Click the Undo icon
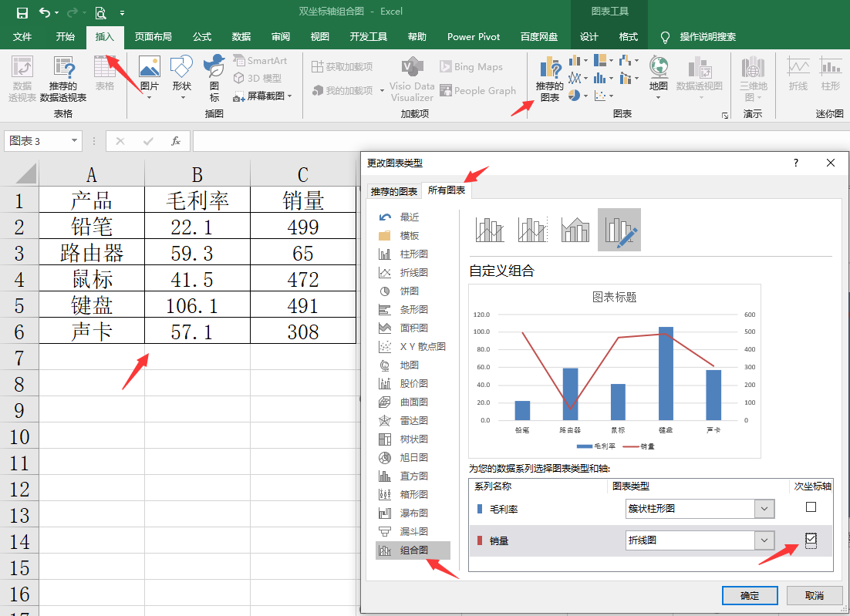The image size is (850, 616). 45,12
